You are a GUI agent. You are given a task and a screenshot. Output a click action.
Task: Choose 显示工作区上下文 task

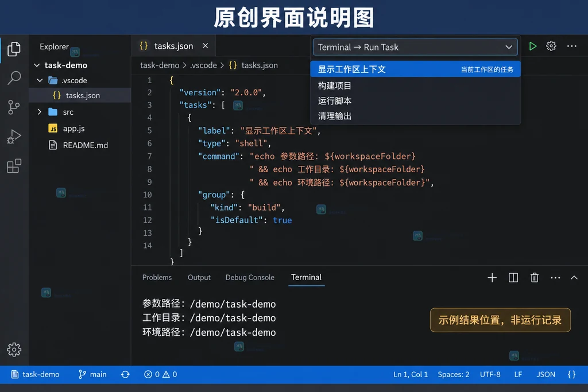coord(416,69)
